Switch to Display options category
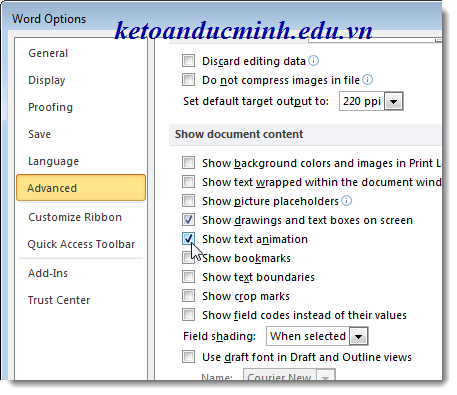This screenshot has height=395, width=457. click(47, 80)
